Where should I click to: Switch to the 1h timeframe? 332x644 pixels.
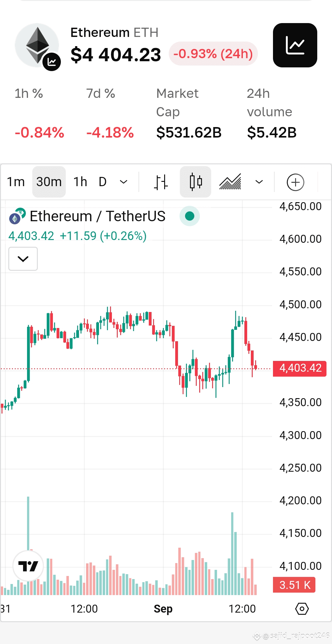80,182
